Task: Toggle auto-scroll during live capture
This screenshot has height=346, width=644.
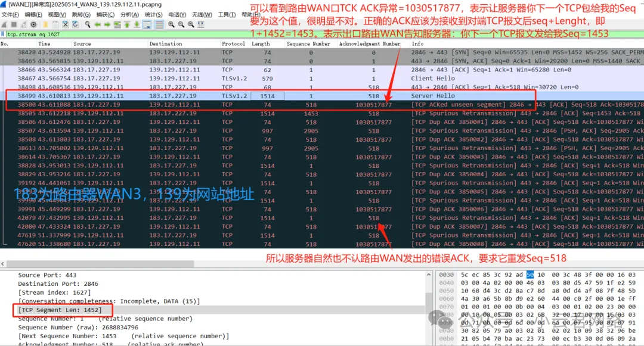Action: coord(147,24)
